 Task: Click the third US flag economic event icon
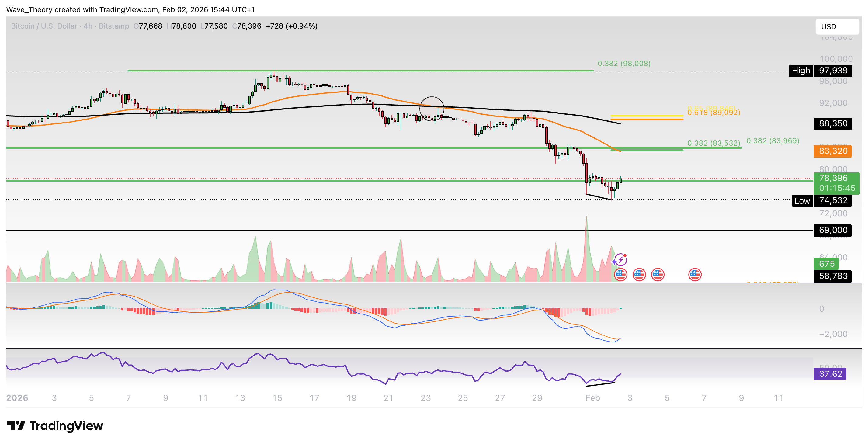coord(658,275)
